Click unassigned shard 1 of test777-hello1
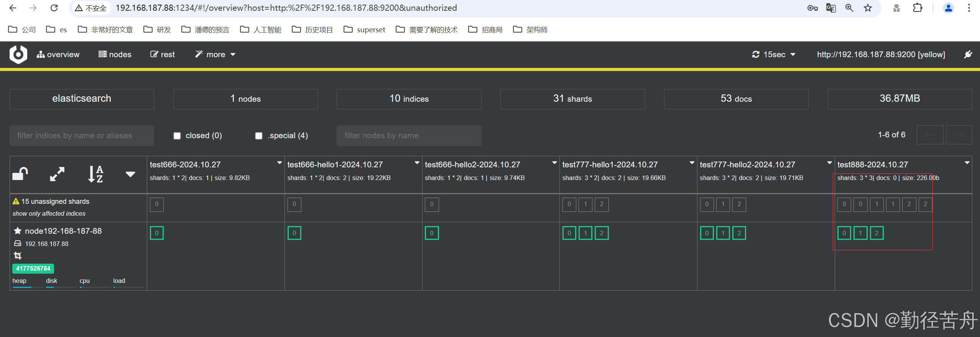The width and height of the screenshot is (980, 337). (x=585, y=205)
